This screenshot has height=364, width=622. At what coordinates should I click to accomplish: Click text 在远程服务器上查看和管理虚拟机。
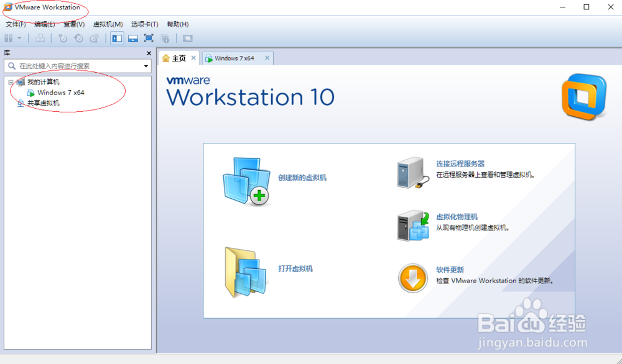coord(486,175)
